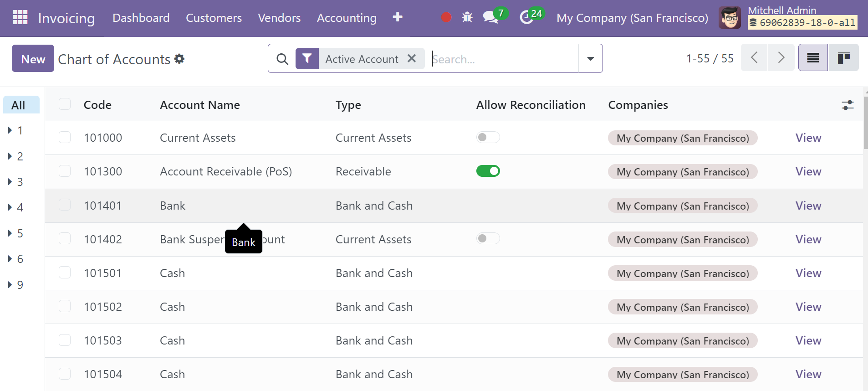The image size is (868, 391).
Task: Open optional columns adjust icon
Action: tap(848, 105)
